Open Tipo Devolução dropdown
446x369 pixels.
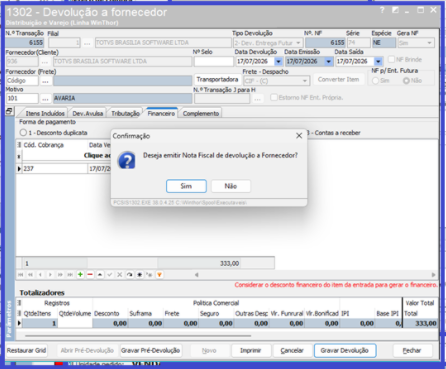tap(298, 43)
